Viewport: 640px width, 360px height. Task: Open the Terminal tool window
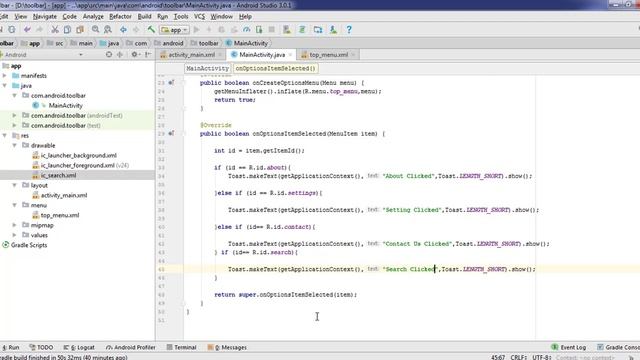(181, 347)
